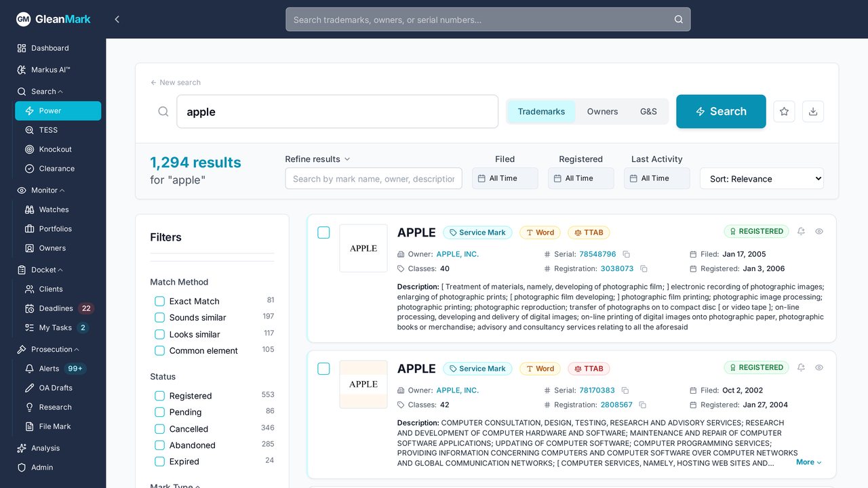This screenshot has height=488, width=868.
Task: Collapse the sidebar with the chevron arrow
Action: pos(117,20)
